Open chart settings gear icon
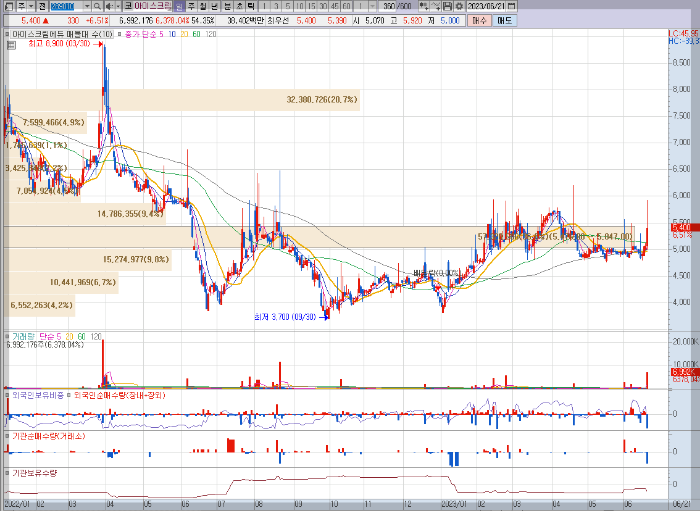The height and width of the screenshot is (511, 700). click(459, 6)
